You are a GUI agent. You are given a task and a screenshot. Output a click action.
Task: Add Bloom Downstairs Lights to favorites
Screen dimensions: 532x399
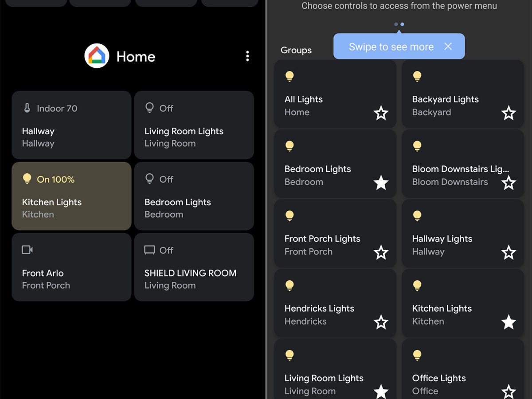[509, 183]
